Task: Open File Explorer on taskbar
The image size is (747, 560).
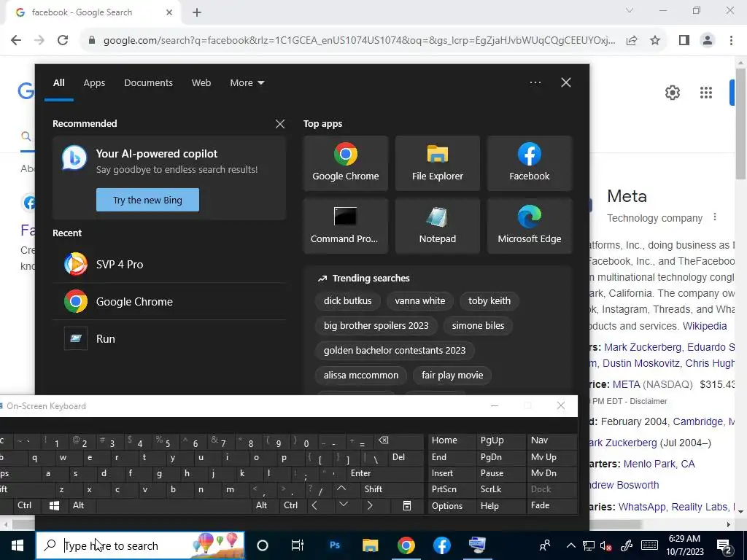Action: tap(370, 545)
